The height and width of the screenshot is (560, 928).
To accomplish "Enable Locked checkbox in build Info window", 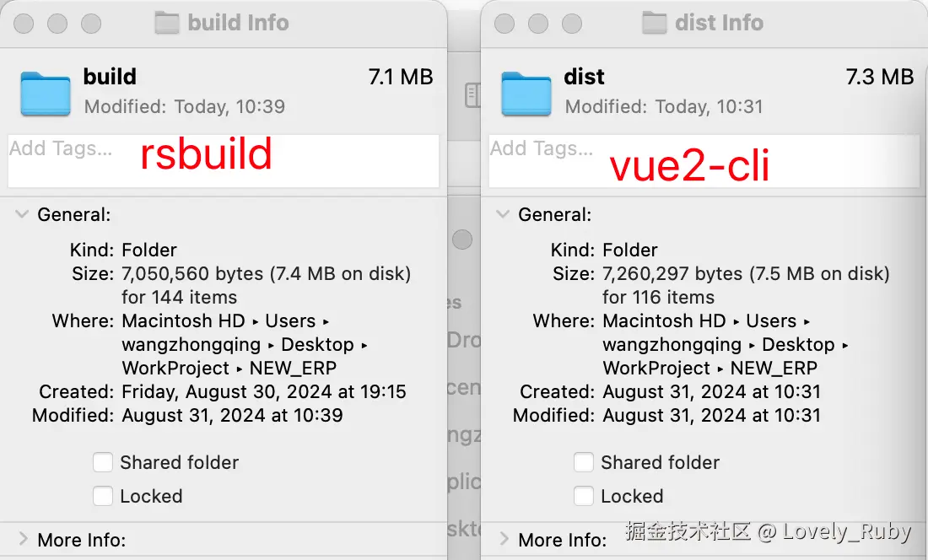I will [x=103, y=496].
